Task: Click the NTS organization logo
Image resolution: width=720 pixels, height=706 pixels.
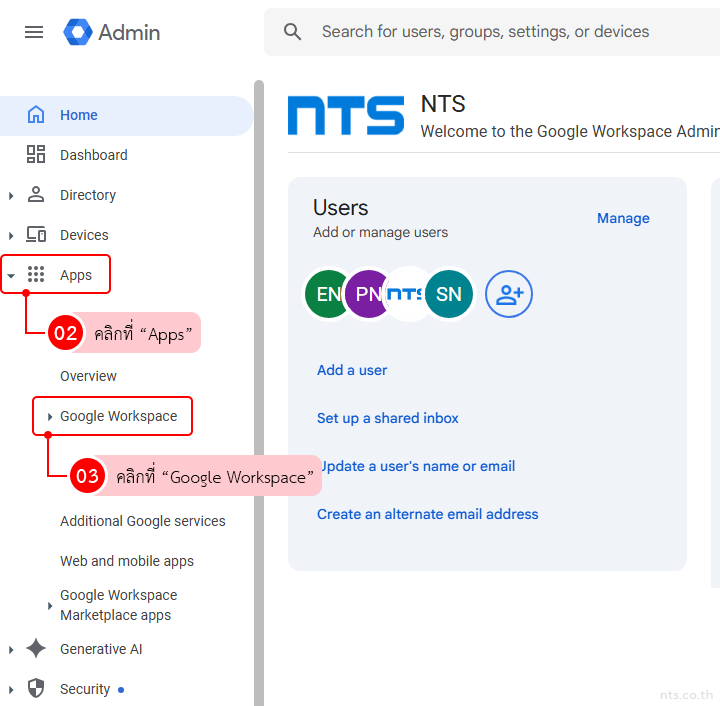Action: pos(346,115)
